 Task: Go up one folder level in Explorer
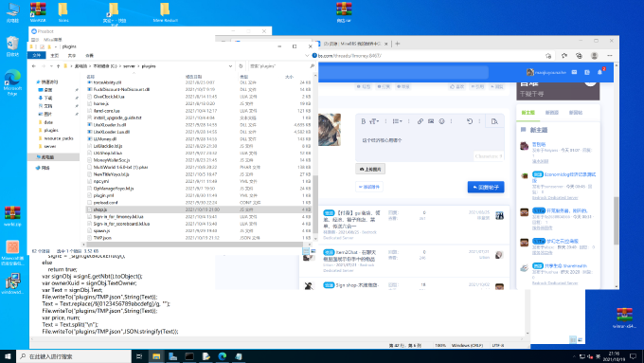(59, 65)
